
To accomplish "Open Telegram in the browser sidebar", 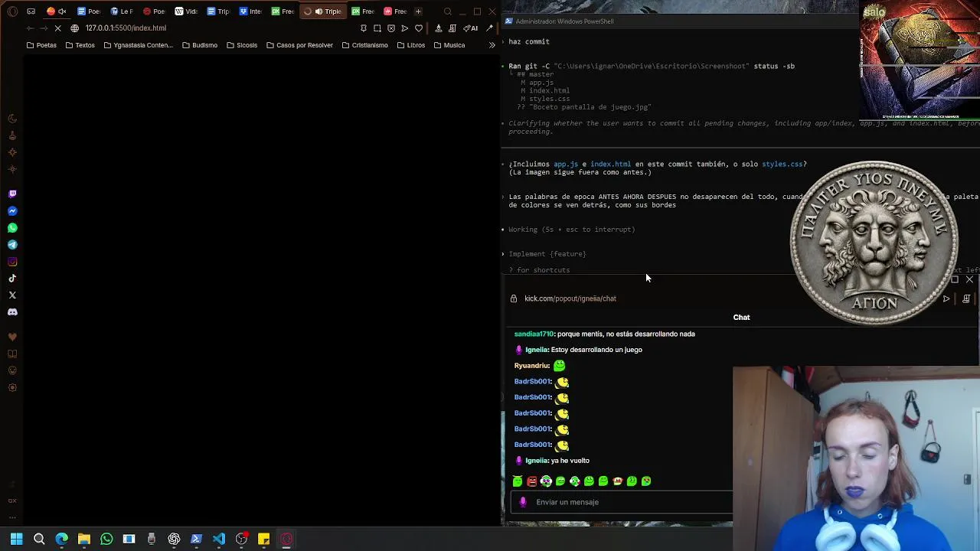I will tap(12, 245).
